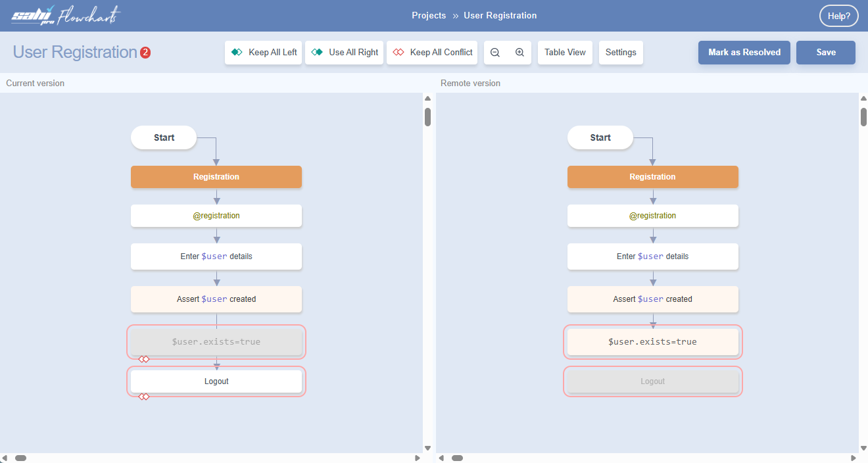Click the zoom out magnifier icon
Image resolution: width=868 pixels, height=463 pixels.
[495, 53]
